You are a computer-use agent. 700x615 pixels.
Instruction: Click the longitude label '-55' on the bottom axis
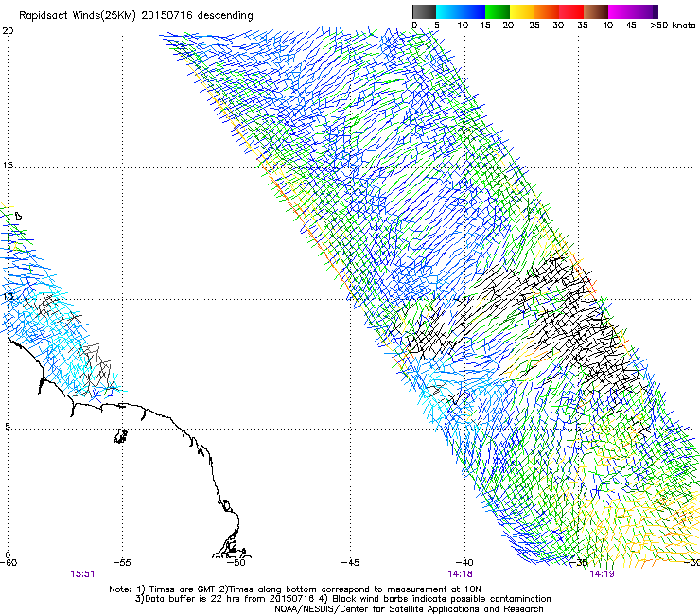point(122,563)
